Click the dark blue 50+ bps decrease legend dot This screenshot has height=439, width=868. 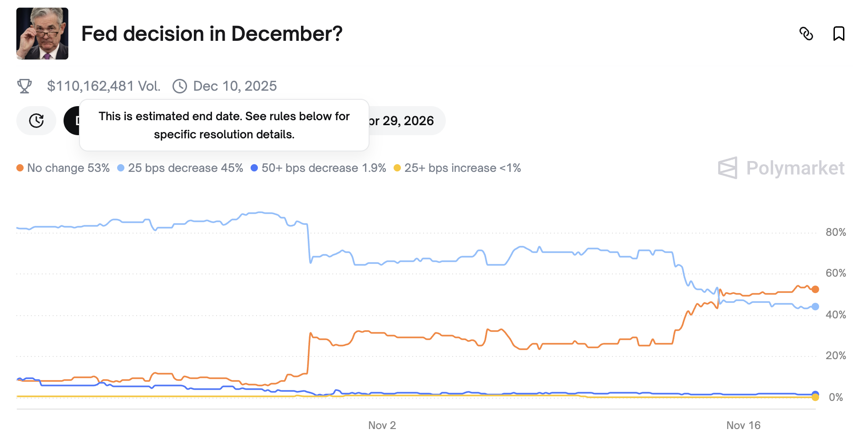[254, 168]
